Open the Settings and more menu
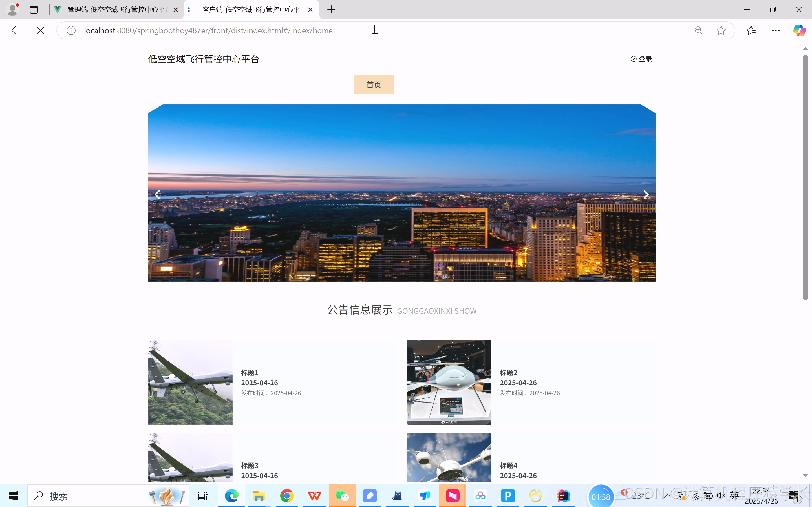Image resolution: width=812 pixels, height=507 pixels. point(776,30)
